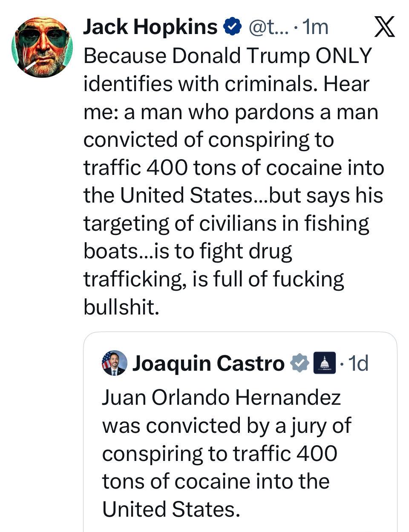Click "United States." ending the quoted post
Screen dimensions: 409x532
coord(169,509)
